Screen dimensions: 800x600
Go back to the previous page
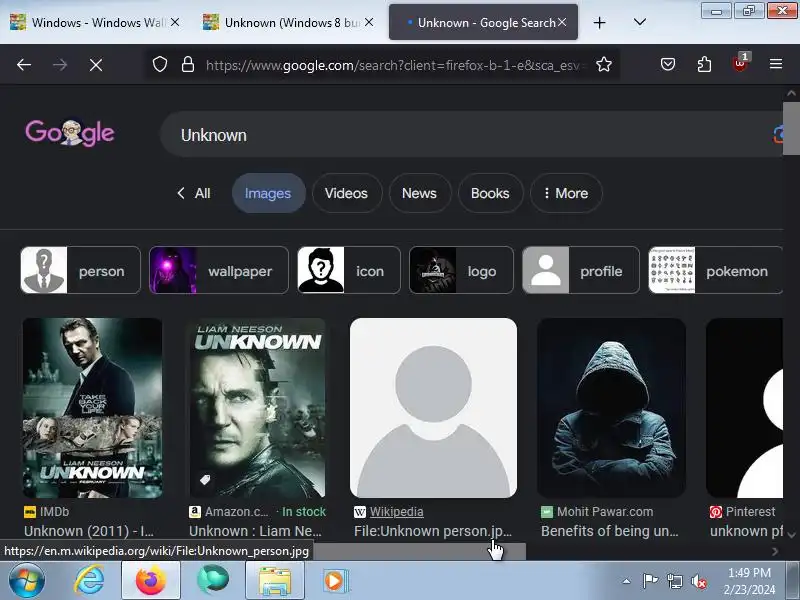pyautogui.click(x=24, y=65)
